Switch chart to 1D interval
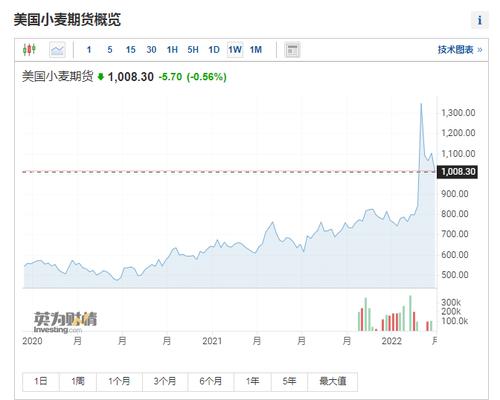Screen dimensions: 500x400 click(x=214, y=50)
